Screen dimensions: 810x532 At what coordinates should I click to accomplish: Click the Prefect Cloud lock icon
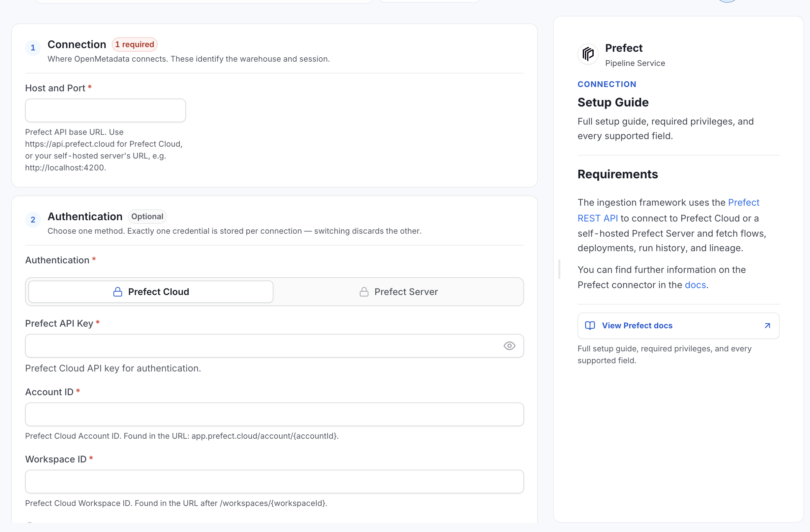click(118, 292)
